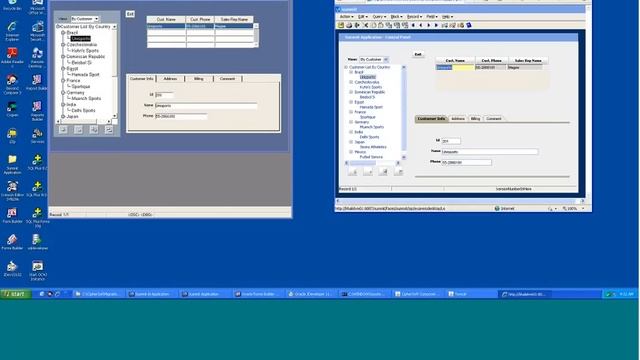Click the blue Help icon ending the form toolbar

click(469, 25)
